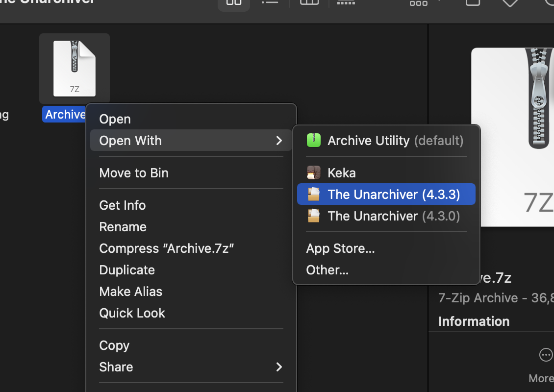Viewport: 554px width, 392px height.
Task: Open with Archive Utility (default)
Action: [x=386, y=141]
